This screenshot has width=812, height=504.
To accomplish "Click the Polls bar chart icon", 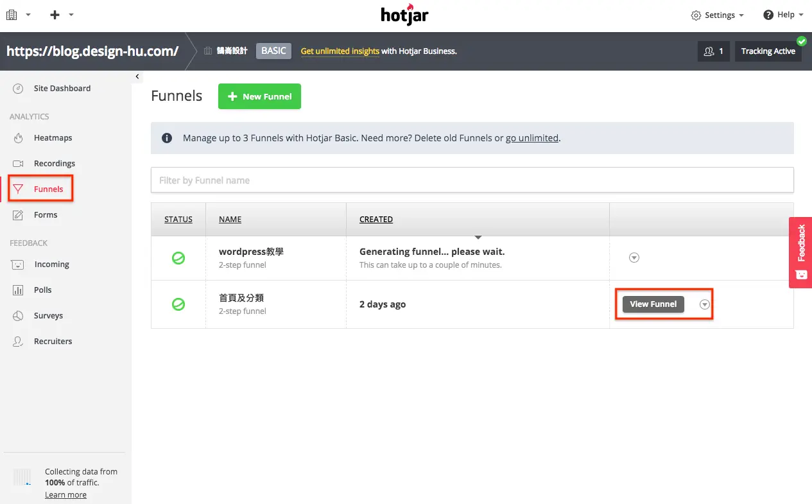I will tap(19, 290).
